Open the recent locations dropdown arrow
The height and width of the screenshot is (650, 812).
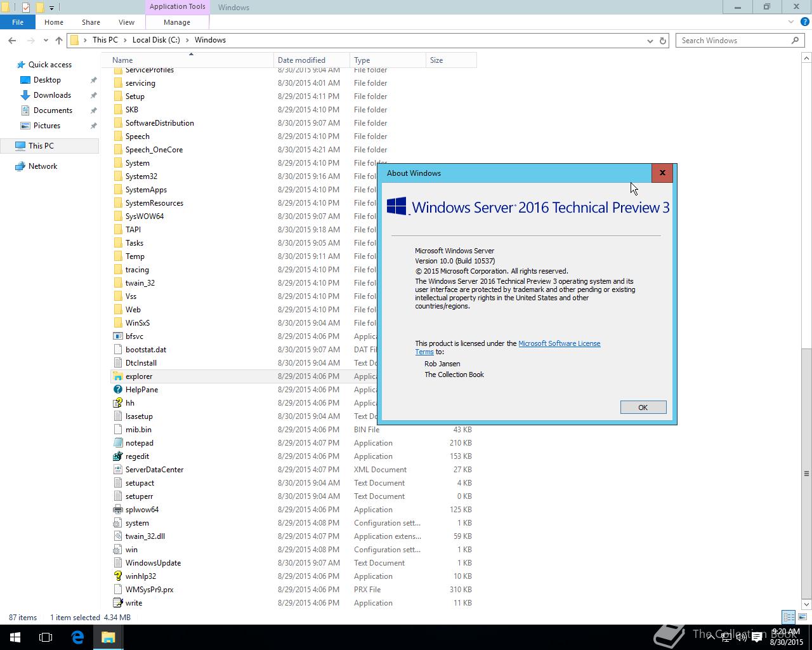46,40
